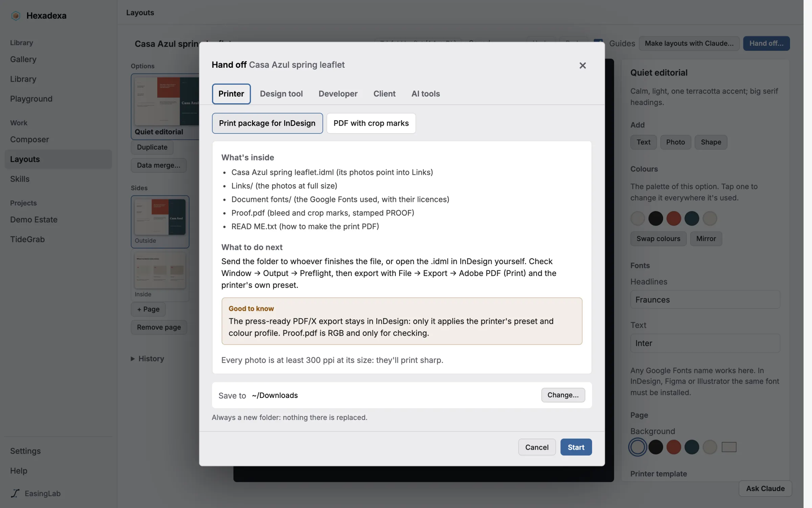Screen dimensions: 812x508
Task: Select the dark teal palette swatch
Action: [x=692, y=218]
